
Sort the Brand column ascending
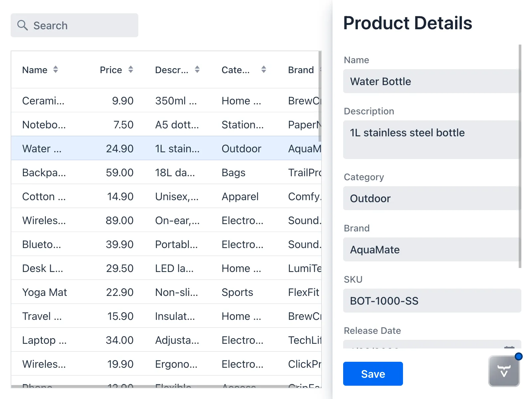point(321,70)
